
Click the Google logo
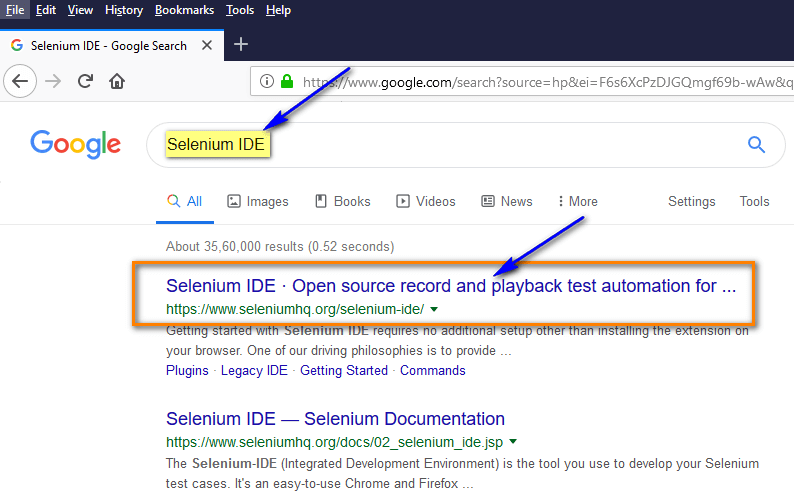click(x=75, y=144)
